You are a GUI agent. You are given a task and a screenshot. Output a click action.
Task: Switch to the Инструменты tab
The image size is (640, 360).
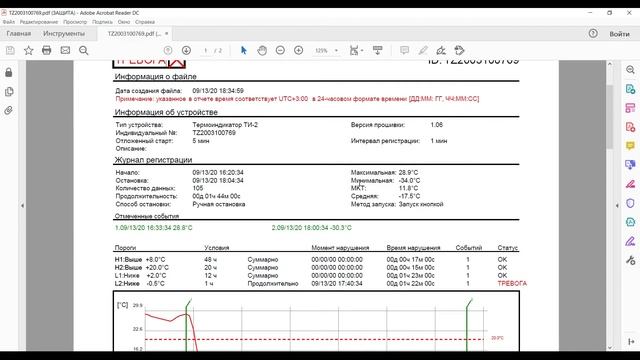pos(64,34)
